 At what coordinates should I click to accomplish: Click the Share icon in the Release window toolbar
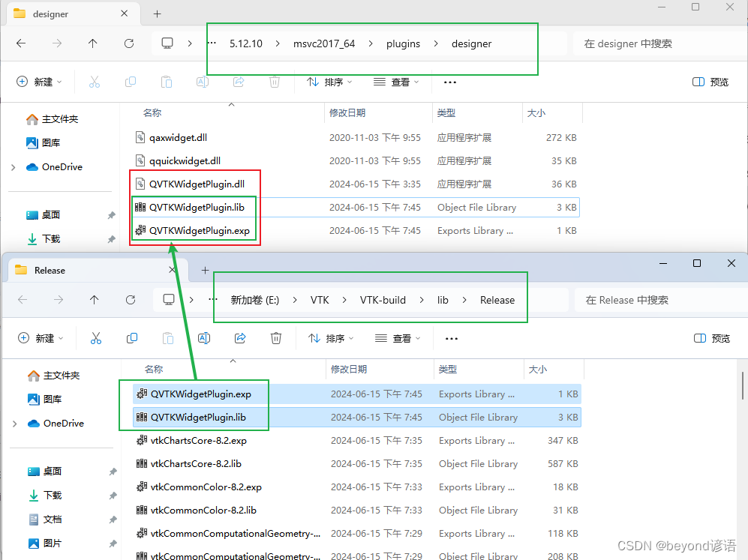(x=240, y=338)
